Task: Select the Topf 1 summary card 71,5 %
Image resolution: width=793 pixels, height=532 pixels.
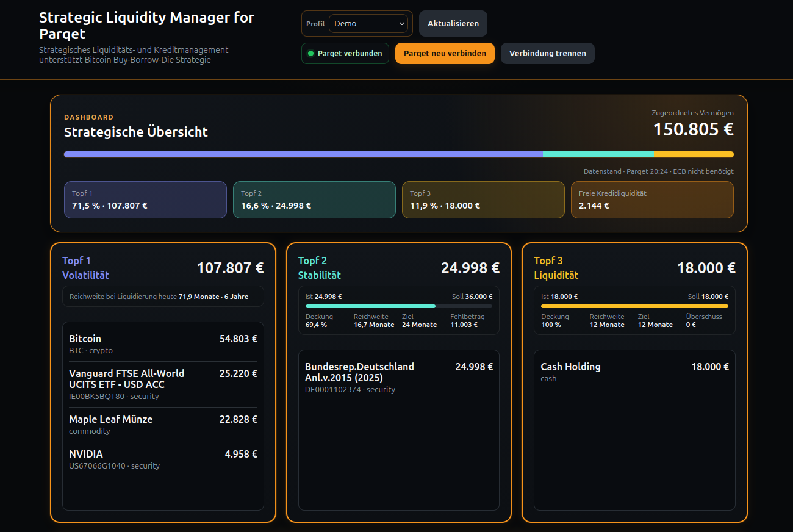Action: tap(145, 199)
